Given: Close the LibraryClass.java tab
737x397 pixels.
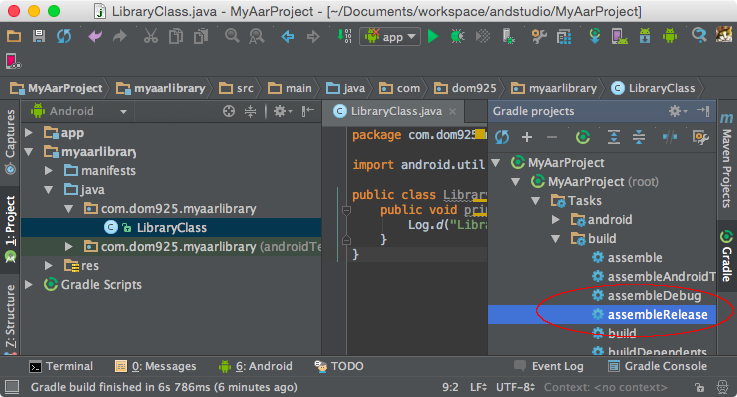Looking at the screenshot, I should coord(452,111).
